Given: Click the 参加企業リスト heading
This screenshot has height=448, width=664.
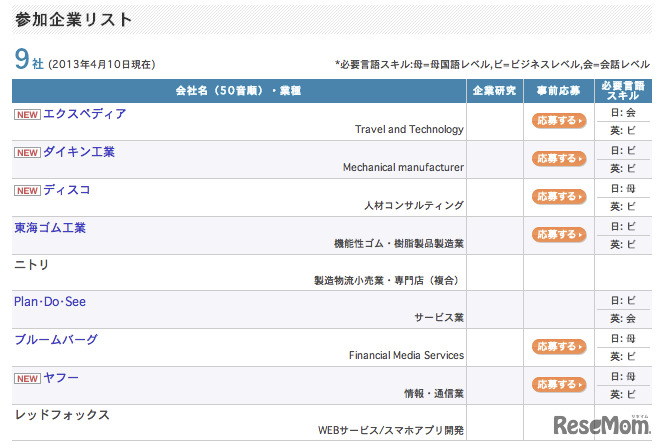Looking at the screenshot, I should (x=73, y=19).
